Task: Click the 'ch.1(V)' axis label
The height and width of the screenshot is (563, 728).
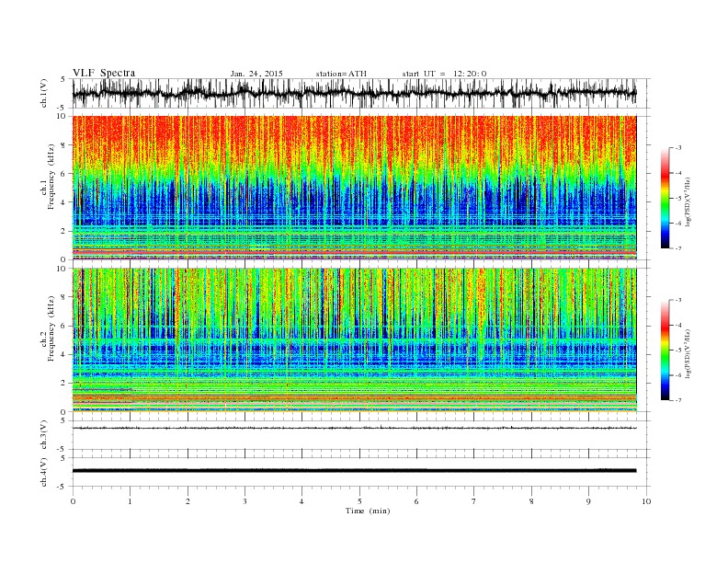Action: coord(44,93)
